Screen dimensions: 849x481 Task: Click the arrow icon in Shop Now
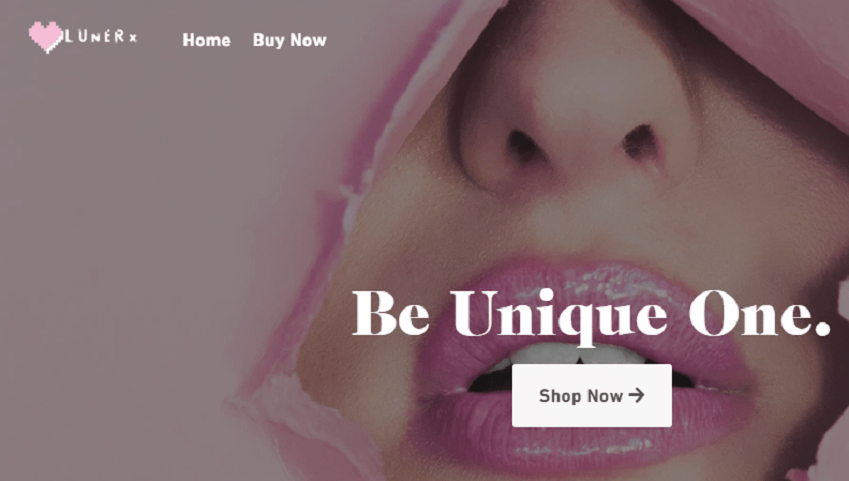(637, 395)
